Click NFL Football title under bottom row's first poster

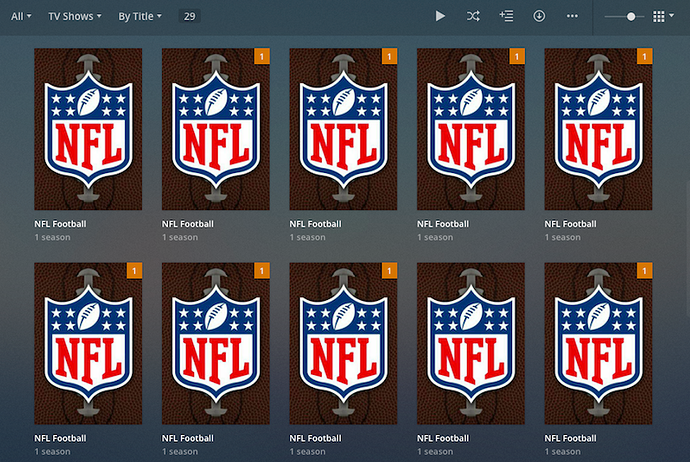(x=60, y=438)
